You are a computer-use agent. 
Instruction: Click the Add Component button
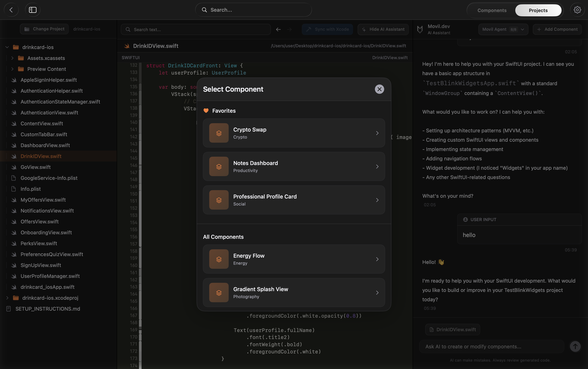point(557,29)
